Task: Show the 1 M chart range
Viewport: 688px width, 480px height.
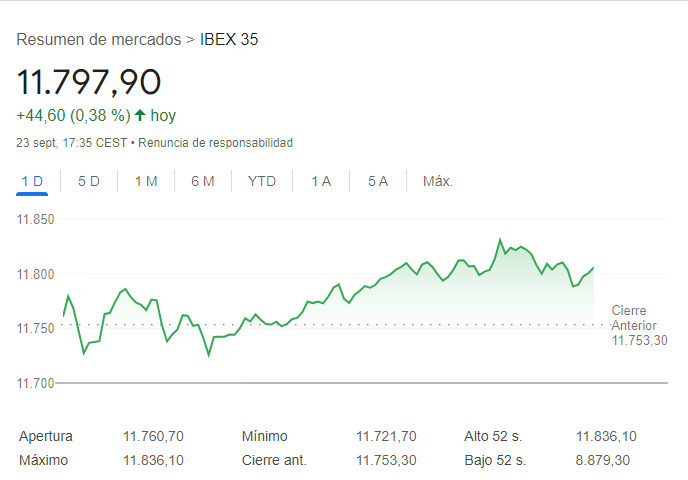Action: 146,181
